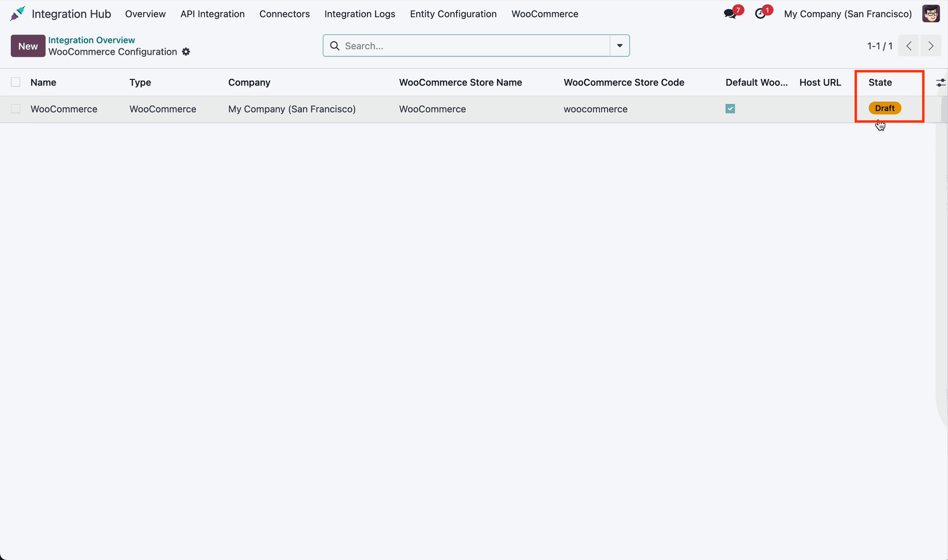Select the WooCommerce row checkbox

(x=16, y=109)
